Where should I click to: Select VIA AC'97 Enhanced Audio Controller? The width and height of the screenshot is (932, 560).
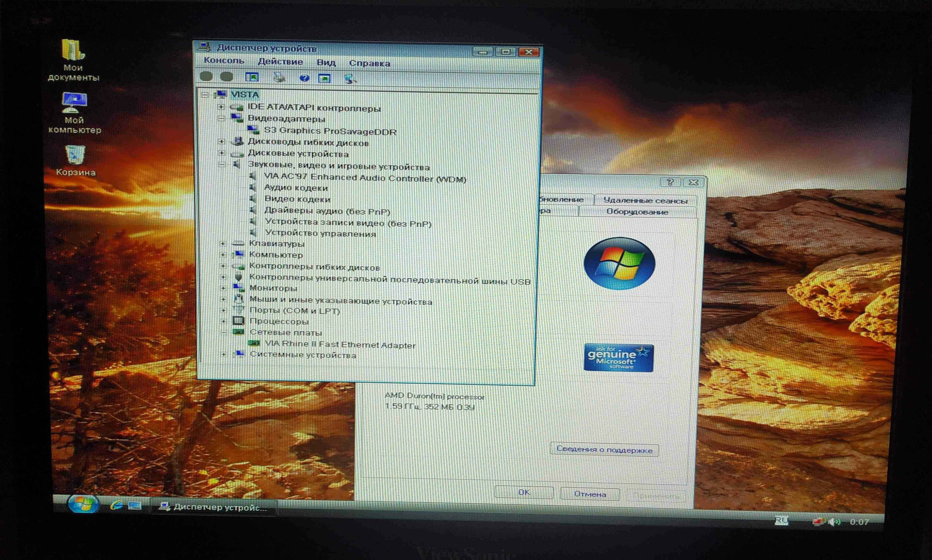pyautogui.click(x=365, y=178)
